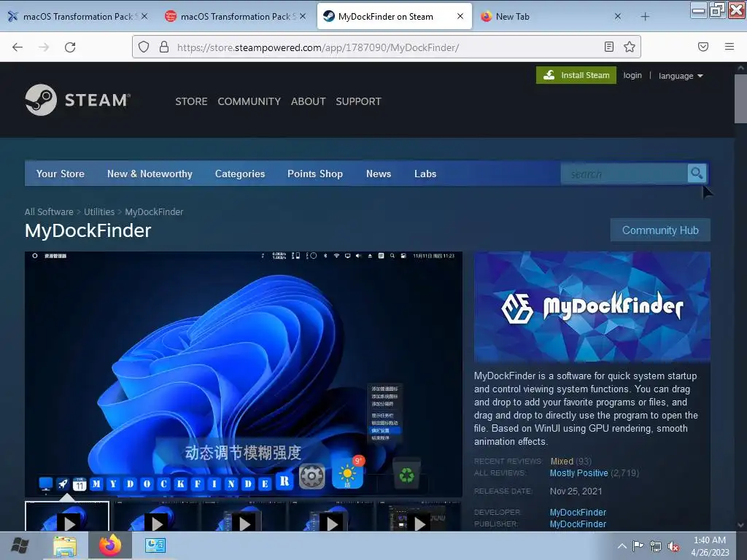Screen dimensions: 747x560
Task: Click the address bar URL
Action: tap(318, 47)
